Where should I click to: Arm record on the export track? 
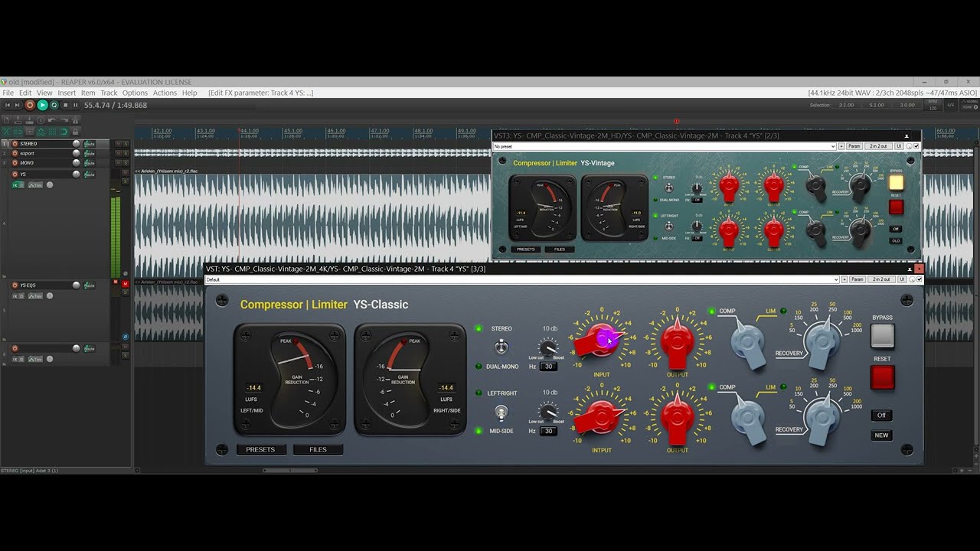coord(15,153)
